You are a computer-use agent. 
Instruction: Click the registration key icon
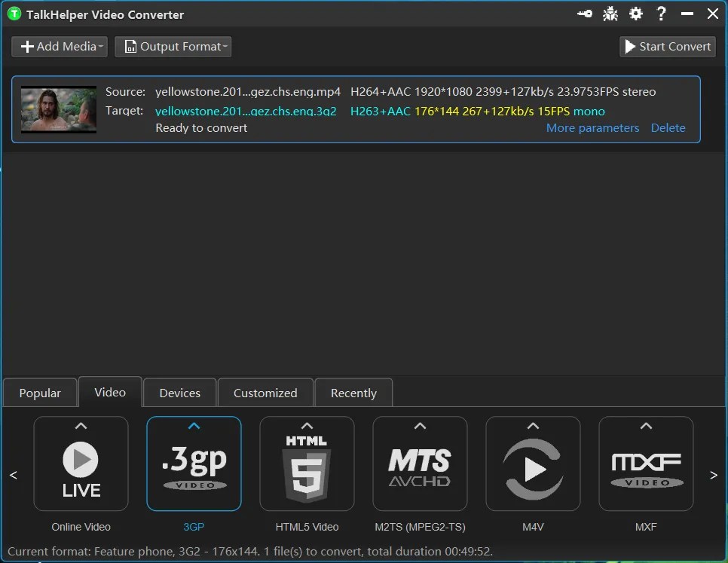[584, 13]
